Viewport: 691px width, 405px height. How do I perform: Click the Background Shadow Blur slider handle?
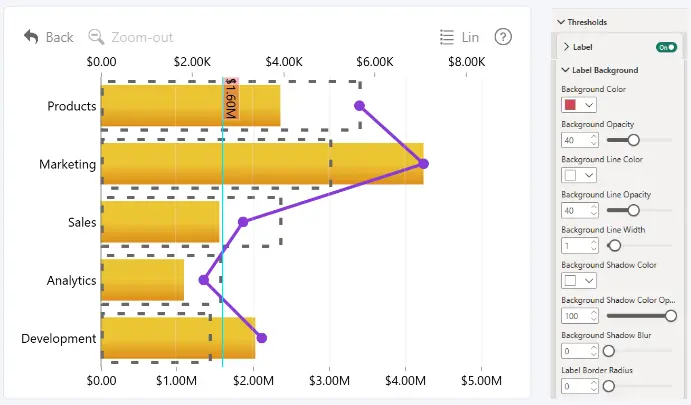click(x=609, y=351)
